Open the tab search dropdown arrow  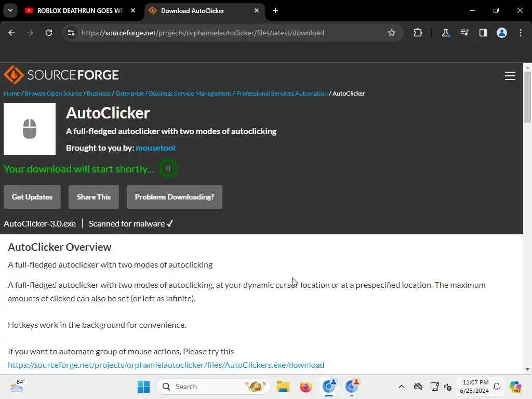[10, 10]
